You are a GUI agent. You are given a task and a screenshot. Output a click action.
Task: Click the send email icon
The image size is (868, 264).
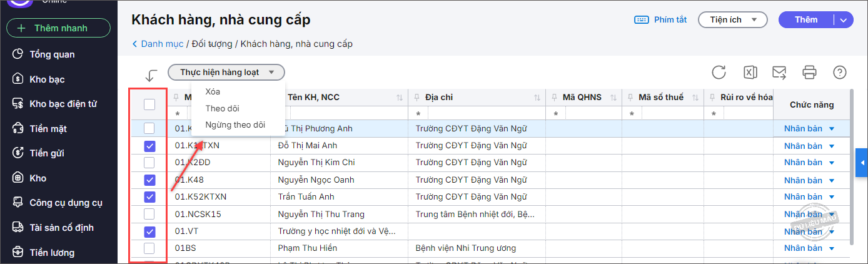point(779,73)
